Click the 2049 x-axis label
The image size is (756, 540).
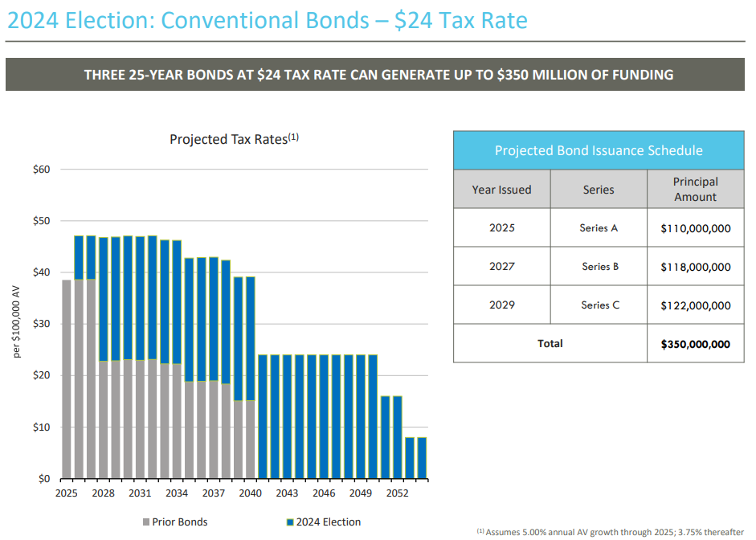361,493
